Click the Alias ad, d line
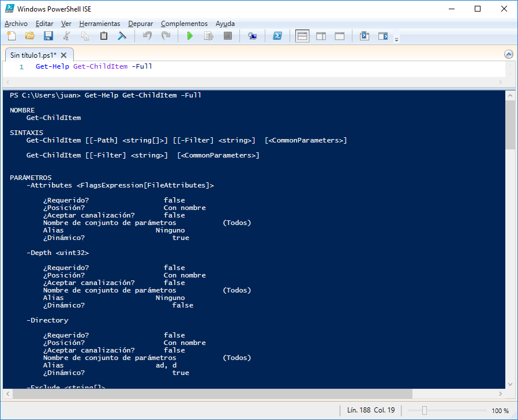The width and height of the screenshot is (518, 420). 110,365
